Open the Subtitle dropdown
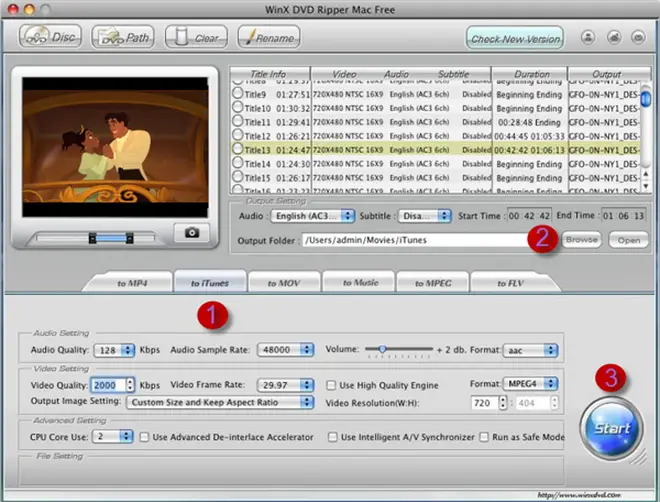Screen dimensions: 660x502 click(425, 216)
